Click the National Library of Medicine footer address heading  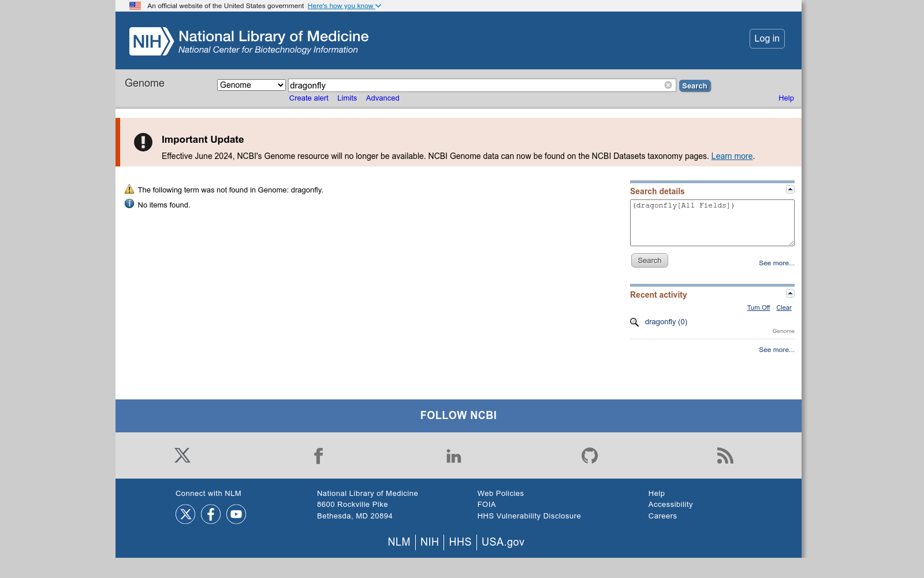pyautogui.click(x=367, y=494)
